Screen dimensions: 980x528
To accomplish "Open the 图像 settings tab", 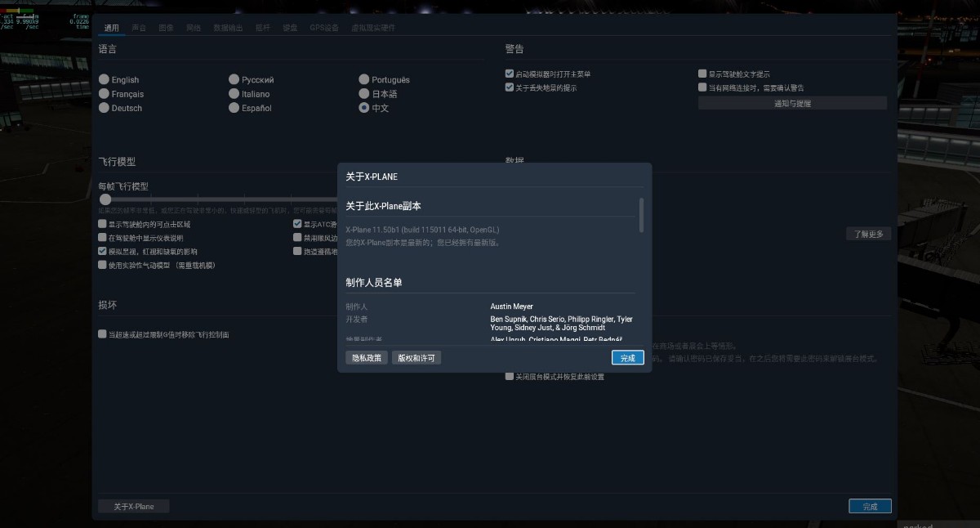I will [166, 28].
